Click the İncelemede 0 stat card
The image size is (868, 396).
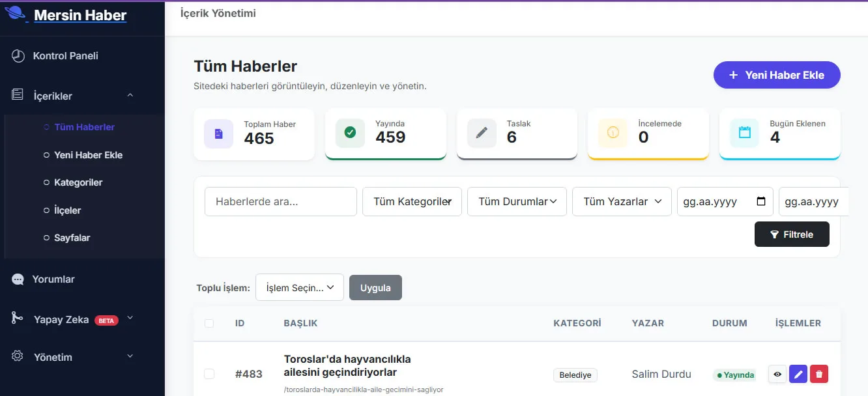click(648, 134)
